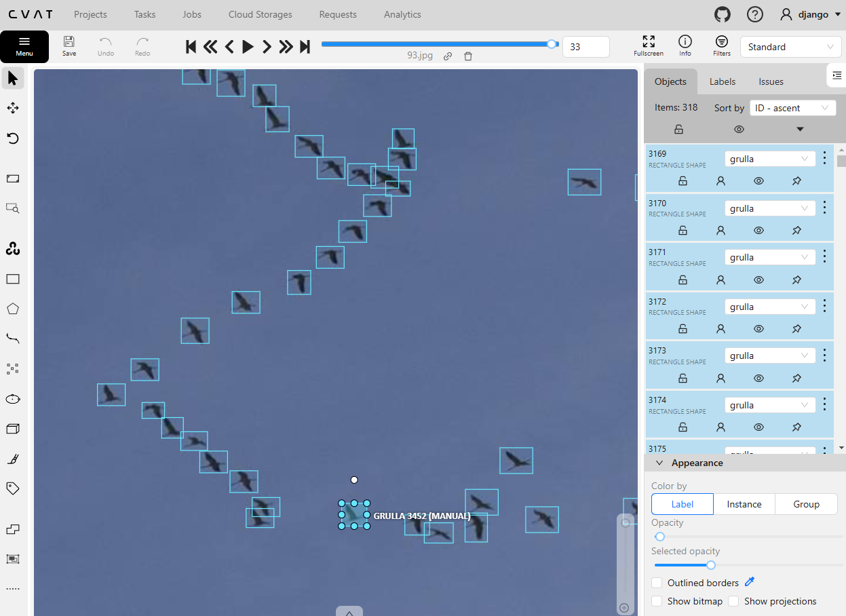Open the AI tools interactor
Screen dimensions: 846x616
click(12, 248)
